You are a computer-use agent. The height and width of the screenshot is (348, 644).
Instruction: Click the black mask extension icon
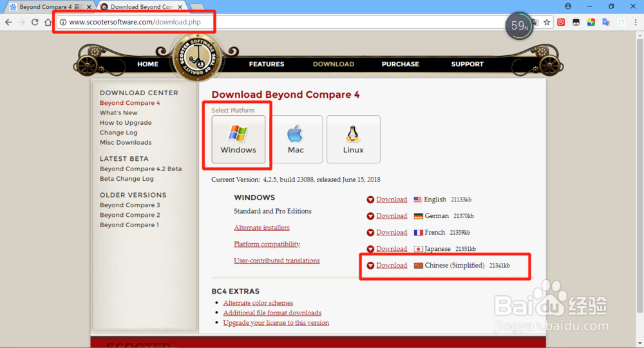pyautogui.click(x=576, y=23)
